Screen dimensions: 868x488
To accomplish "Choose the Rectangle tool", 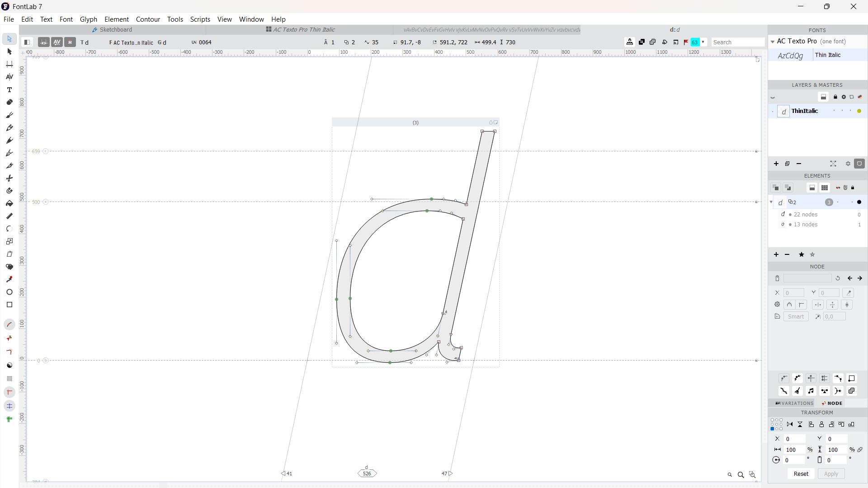I will [9, 305].
